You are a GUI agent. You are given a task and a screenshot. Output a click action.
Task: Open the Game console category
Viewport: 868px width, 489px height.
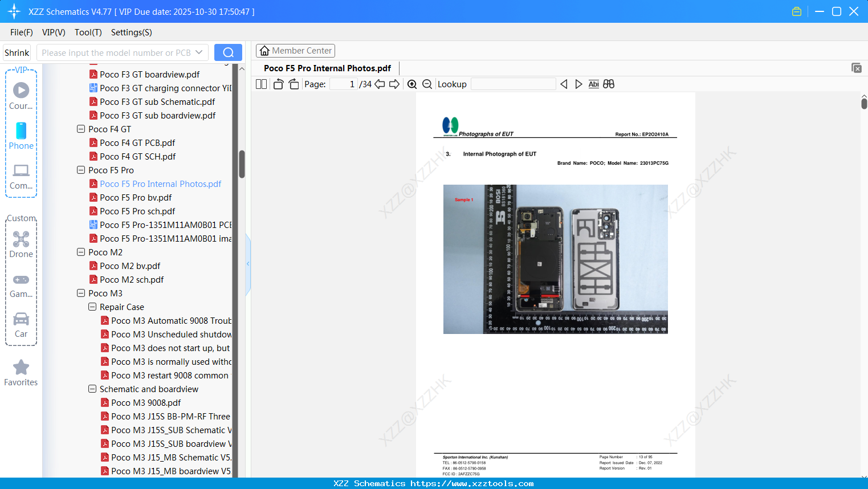21,286
